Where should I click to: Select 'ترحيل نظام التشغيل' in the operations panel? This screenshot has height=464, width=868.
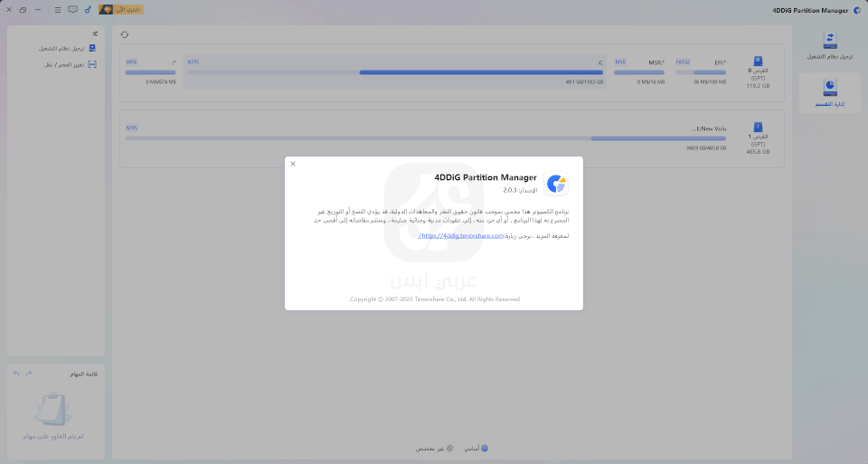67,48
